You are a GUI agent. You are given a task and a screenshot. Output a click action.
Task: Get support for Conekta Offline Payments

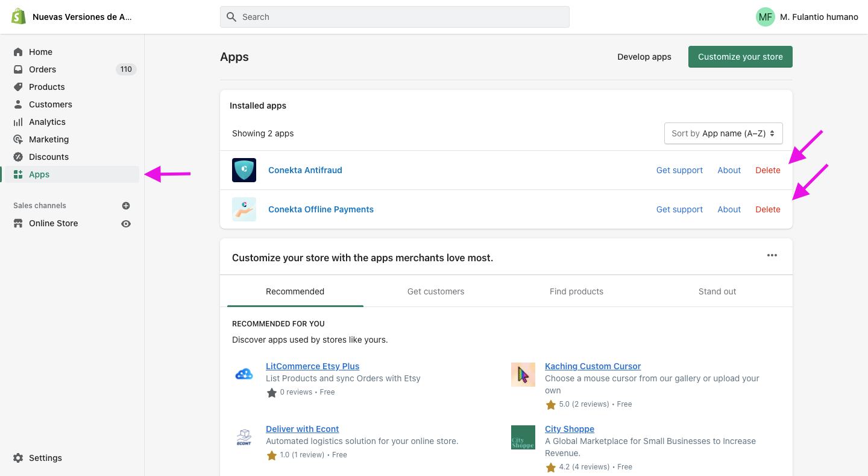(x=679, y=209)
